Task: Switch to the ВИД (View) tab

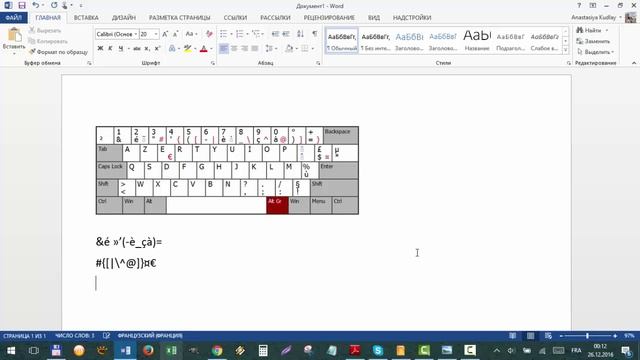Action: [374, 18]
